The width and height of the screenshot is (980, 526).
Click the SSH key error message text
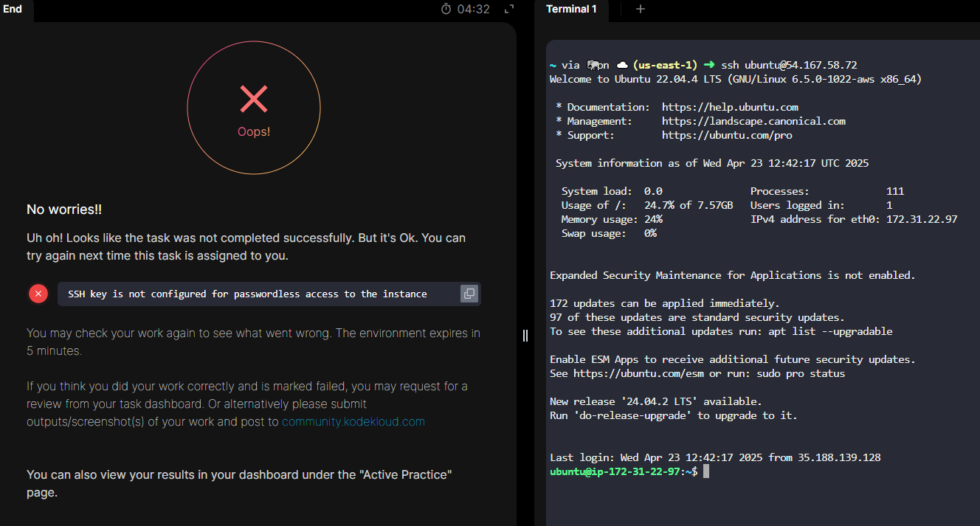click(x=247, y=294)
